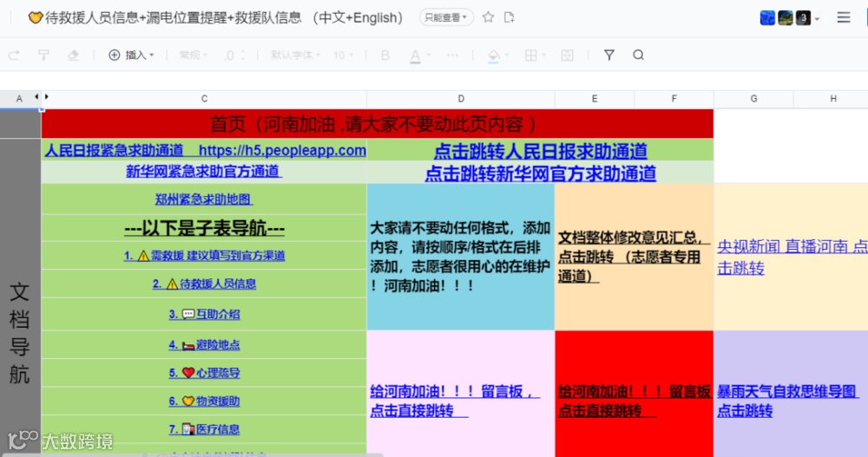868x457 pixels.
Task: Open 新华网紧急求助官方通道 link
Action: (204, 172)
